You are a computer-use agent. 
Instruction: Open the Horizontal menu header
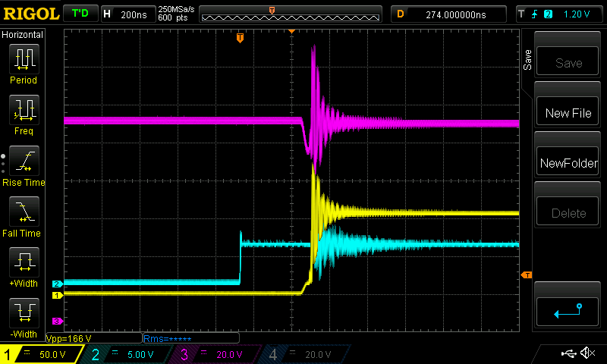coord(23,35)
